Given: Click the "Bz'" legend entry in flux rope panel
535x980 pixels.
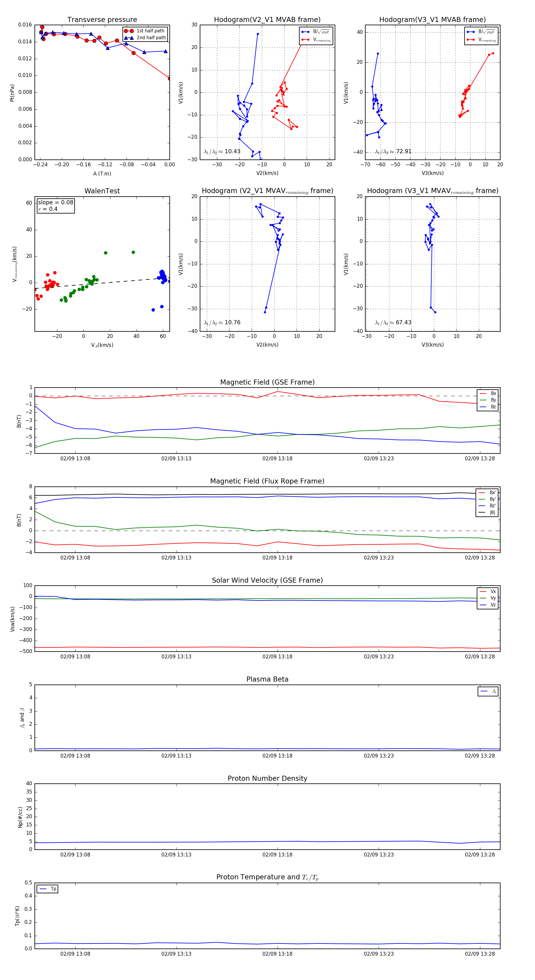Looking at the screenshot, I should click(487, 506).
